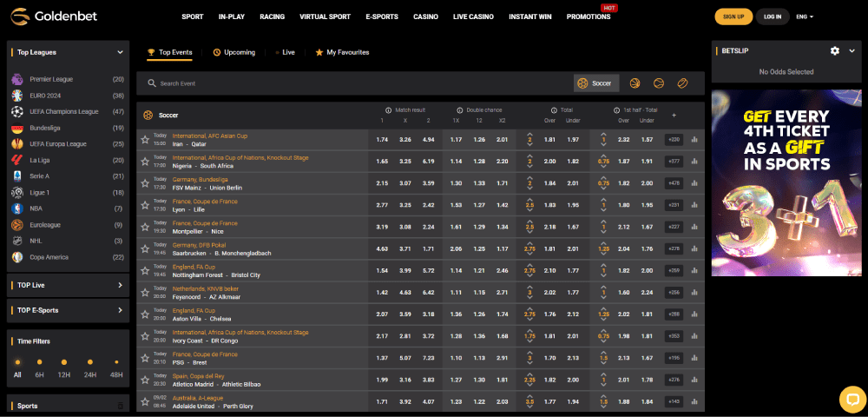Viewport: 868px width, 417px height.
Task: Favourite the Feyenoord - AZ Alkmaar match
Action: click(145, 293)
